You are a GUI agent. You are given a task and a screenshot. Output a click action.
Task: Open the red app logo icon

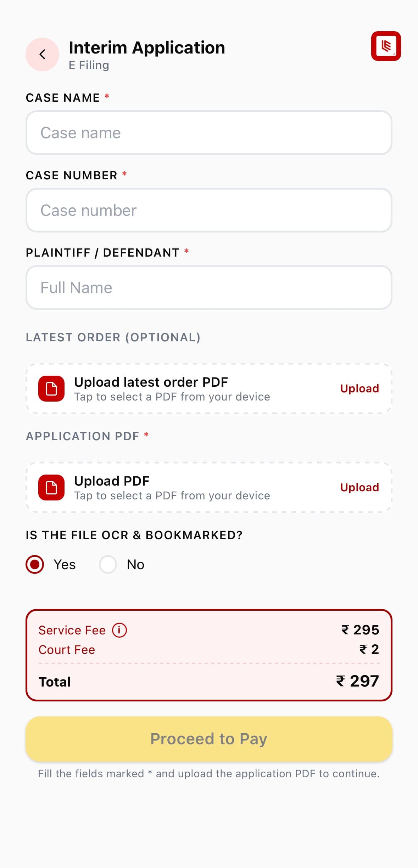coord(386,46)
